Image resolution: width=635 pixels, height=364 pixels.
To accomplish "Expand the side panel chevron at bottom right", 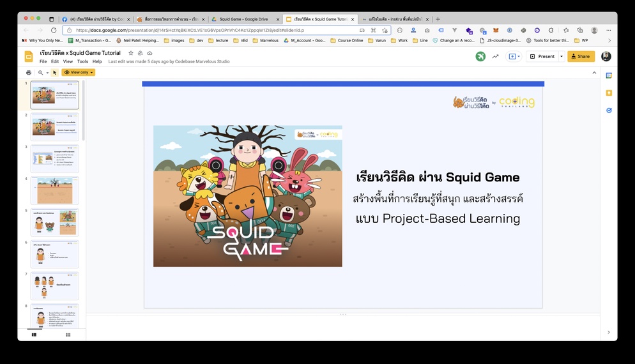I will [x=609, y=332].
